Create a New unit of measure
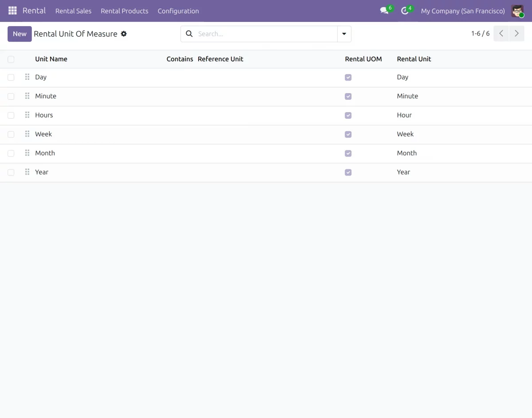The width and height of the screenshot is (532, 418). (x=20, y=34)
